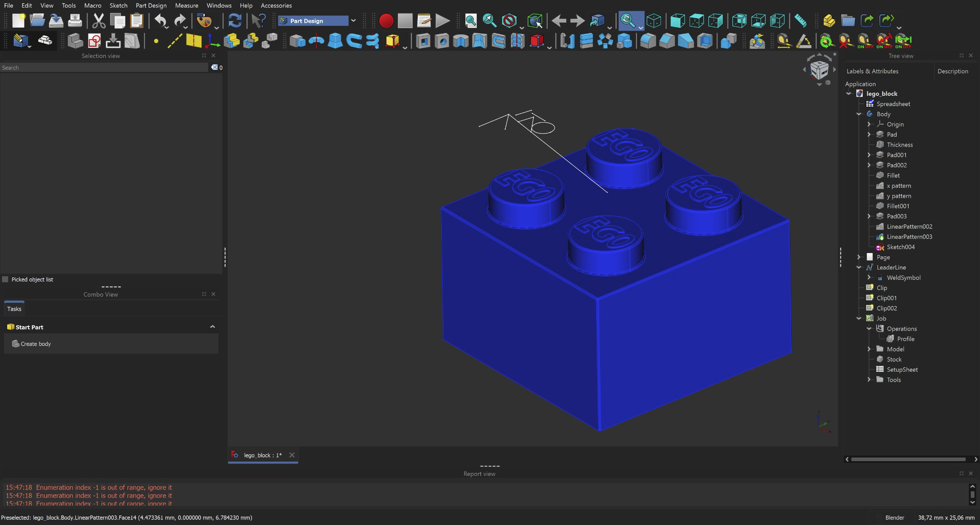Collapse the Job tree node
980x525 pixels.
point(859,318)
